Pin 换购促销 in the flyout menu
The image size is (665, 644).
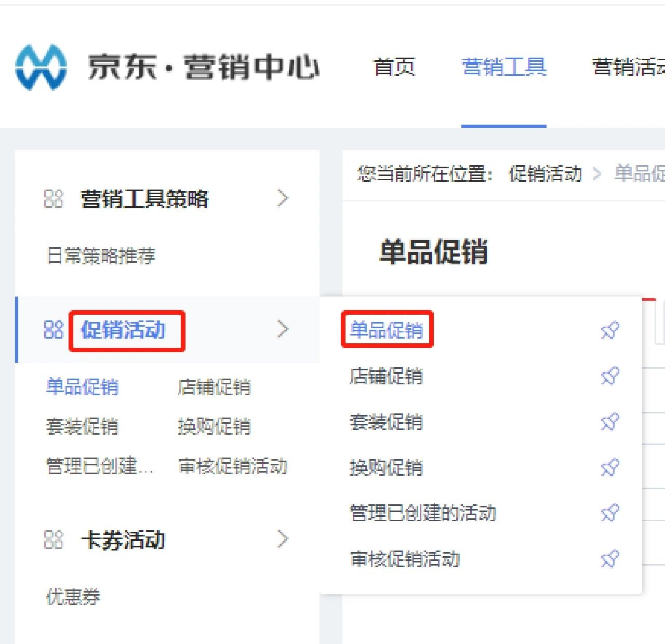point(610,467)
